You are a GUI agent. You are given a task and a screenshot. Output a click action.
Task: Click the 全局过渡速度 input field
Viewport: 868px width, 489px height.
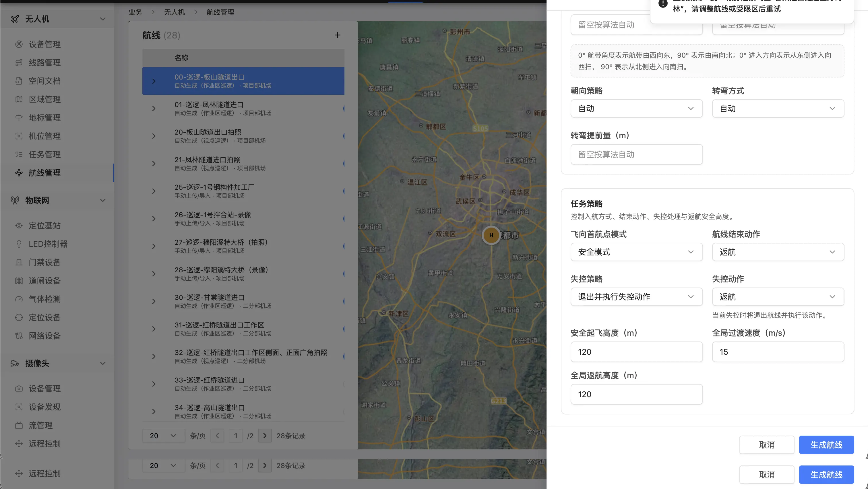point(778,352)
